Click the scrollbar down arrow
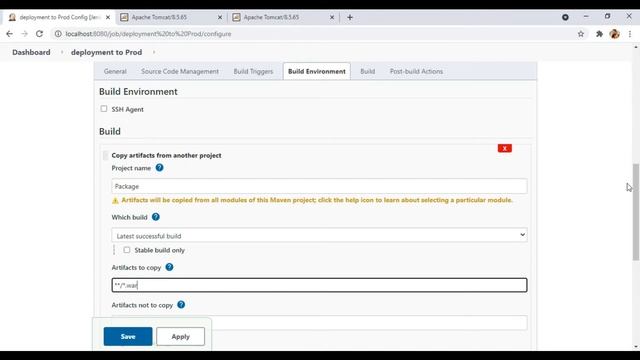640x360 pixels. (636, 347)
